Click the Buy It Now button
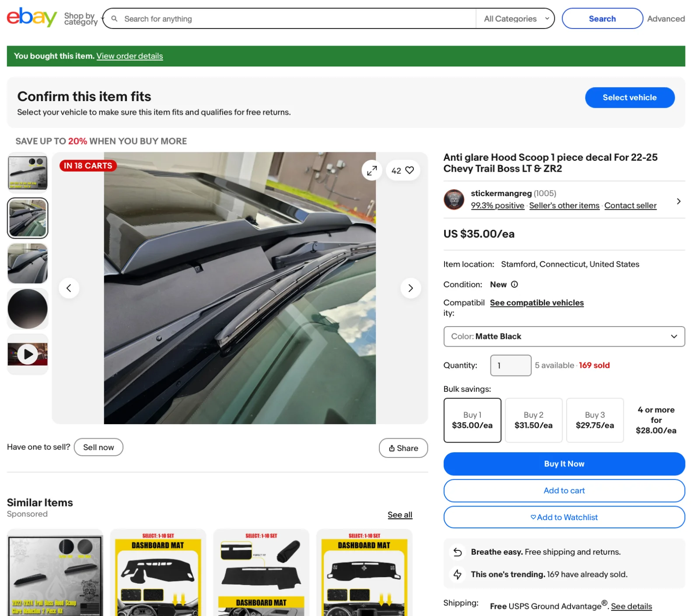 pyautogui.click(x=564, y=464)
